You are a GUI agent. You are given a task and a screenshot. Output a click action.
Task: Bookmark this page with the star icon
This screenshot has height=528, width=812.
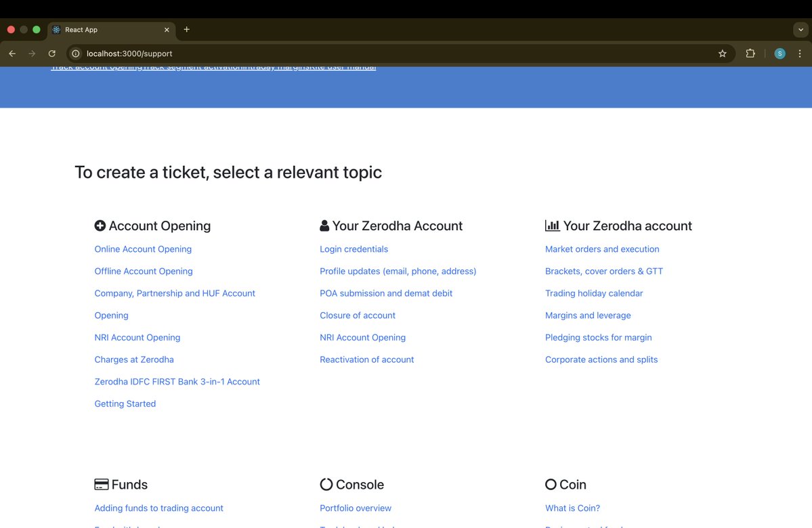723,53
